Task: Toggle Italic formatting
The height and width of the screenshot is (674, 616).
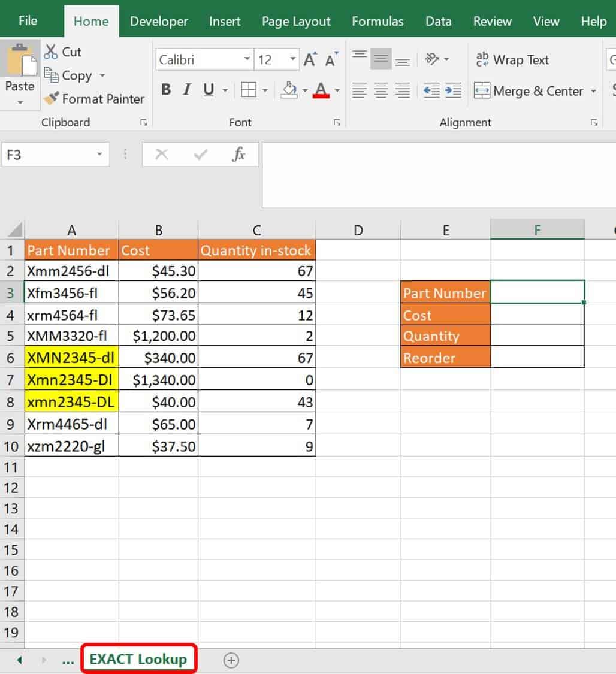Action: (x=186, y=90)
